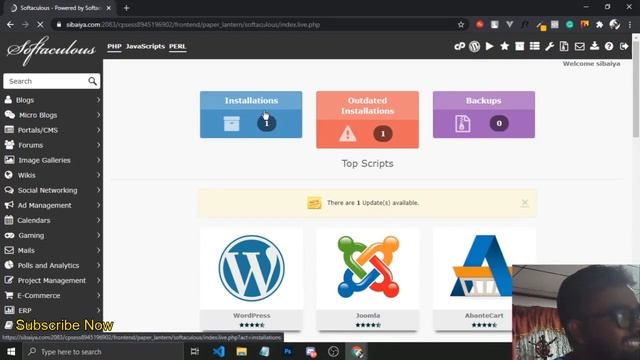Expand the Mails category
The image size is (640, 360).
tap(51, 251)
